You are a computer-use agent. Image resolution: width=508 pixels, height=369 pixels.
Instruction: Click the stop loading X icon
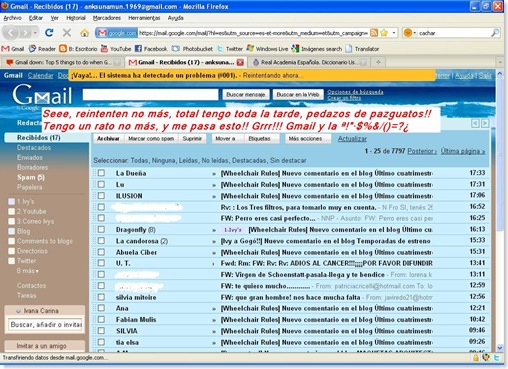67,33
